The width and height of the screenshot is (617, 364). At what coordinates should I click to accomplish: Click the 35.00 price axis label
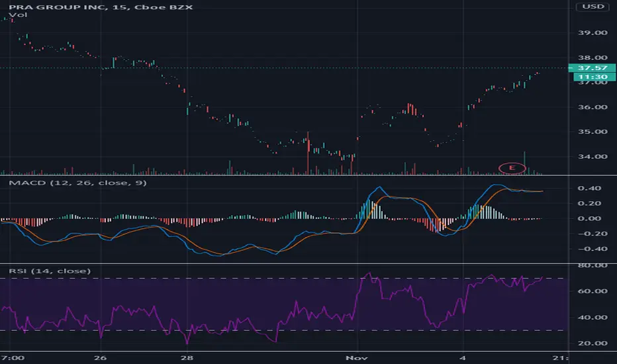pyautogui.click(x=593, y=132)
